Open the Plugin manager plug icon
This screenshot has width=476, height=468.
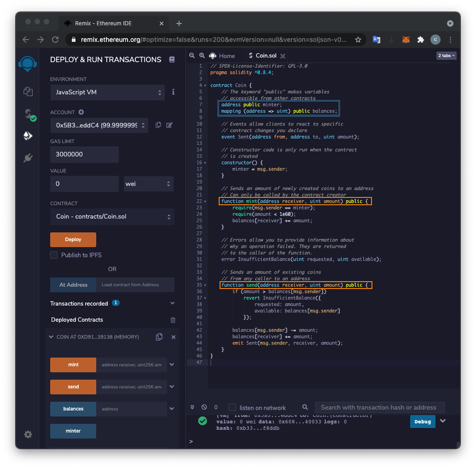coord(28,158)
